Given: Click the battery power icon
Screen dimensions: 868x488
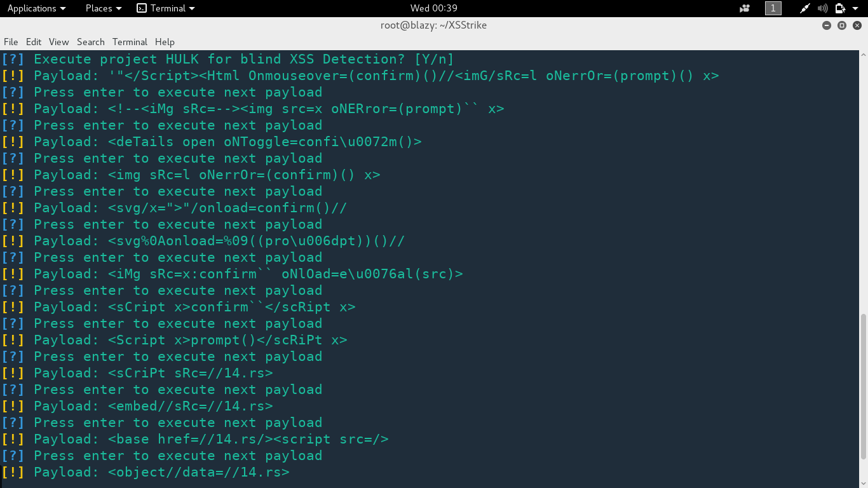Looking at the screenshot, I should [840, 8].
